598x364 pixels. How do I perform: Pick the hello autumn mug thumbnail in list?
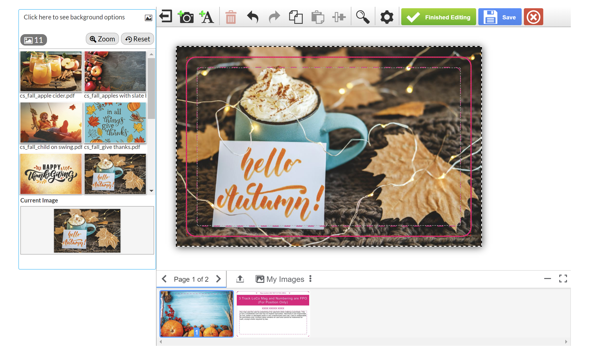115,174
